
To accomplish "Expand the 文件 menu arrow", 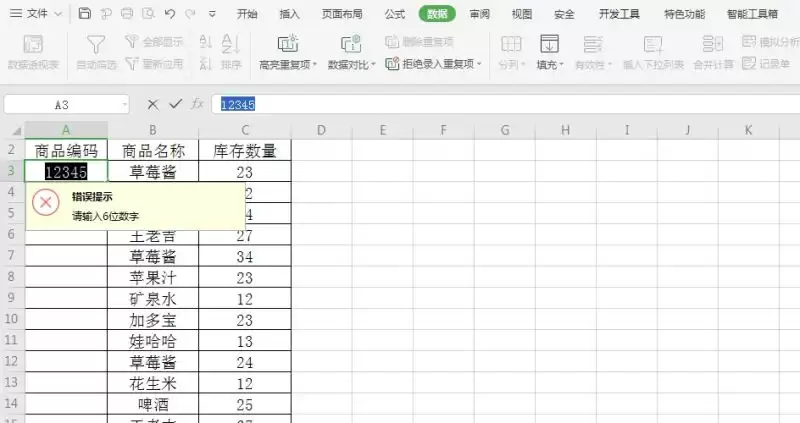I will coord(58,14).
